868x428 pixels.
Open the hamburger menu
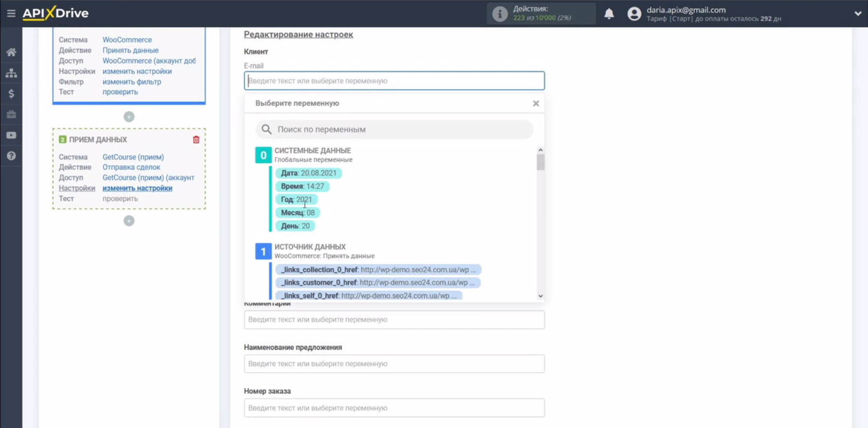point(11,13)
